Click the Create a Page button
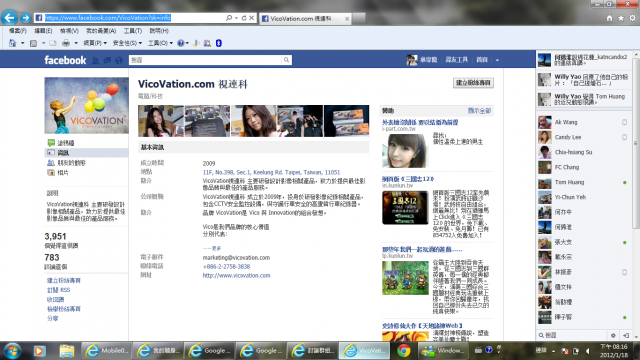640x360 pixels. point(473,83)
